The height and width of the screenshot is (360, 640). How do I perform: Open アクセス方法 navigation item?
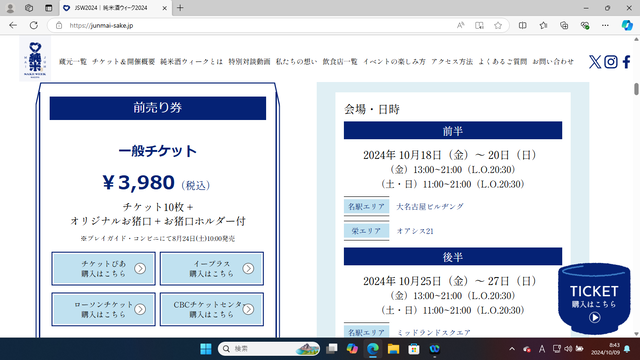click(x=452, y=62)
